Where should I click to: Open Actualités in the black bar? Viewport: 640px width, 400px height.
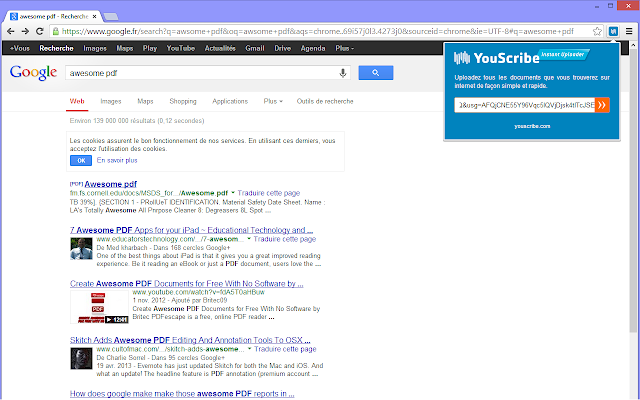tap(220, 48)
